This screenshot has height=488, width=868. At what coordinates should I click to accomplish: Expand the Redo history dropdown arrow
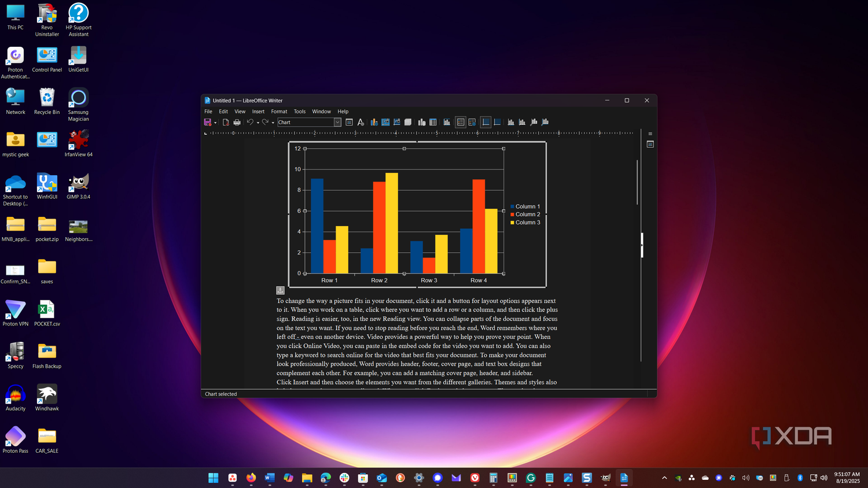coord(273,123)
